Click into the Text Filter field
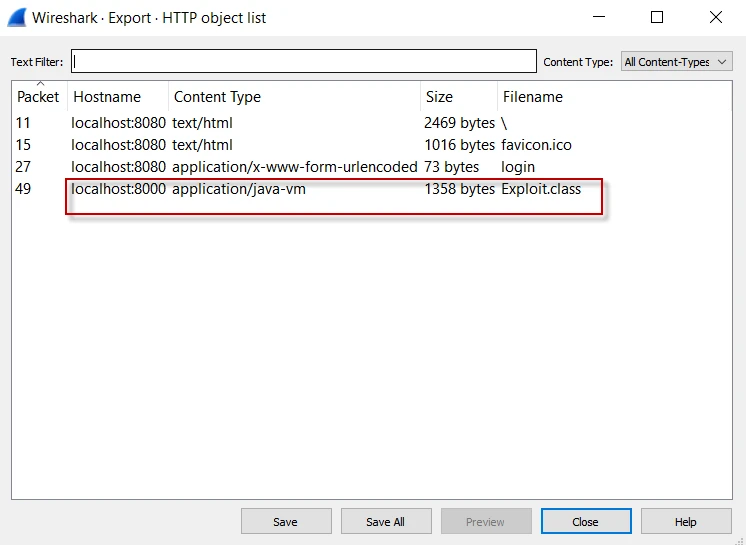746x545 pixels. point(303,62)
